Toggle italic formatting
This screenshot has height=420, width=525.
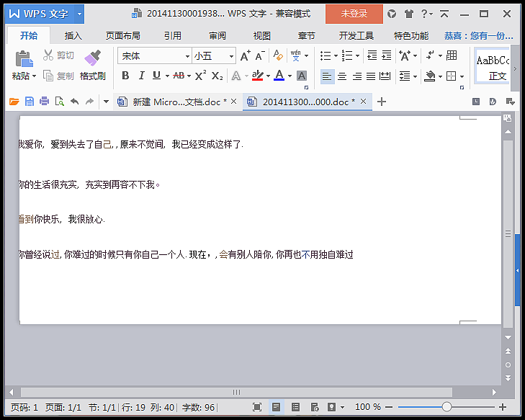pos(141,76)
